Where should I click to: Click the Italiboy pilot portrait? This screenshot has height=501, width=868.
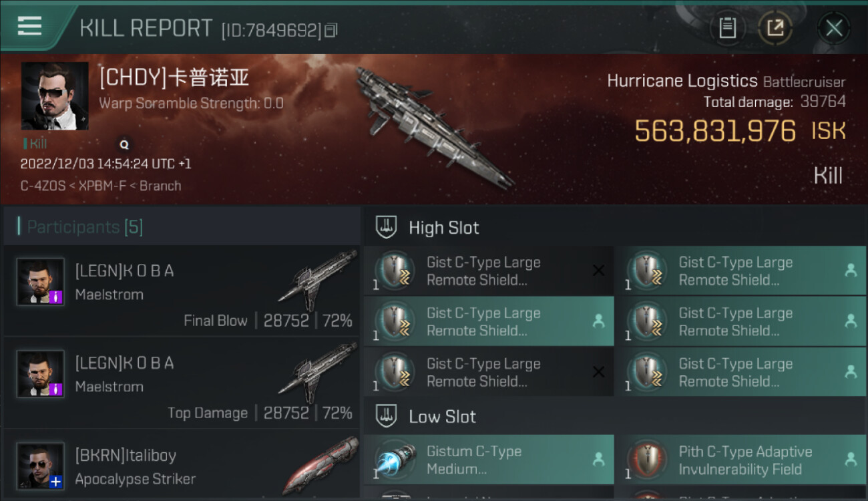[x=41, y=466]
